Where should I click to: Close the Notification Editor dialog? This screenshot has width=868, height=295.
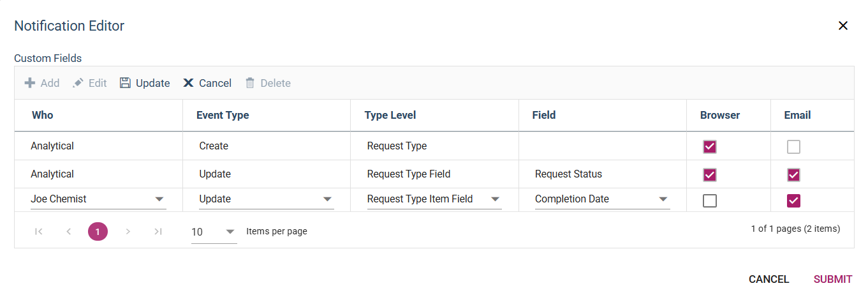coord(843,26)
